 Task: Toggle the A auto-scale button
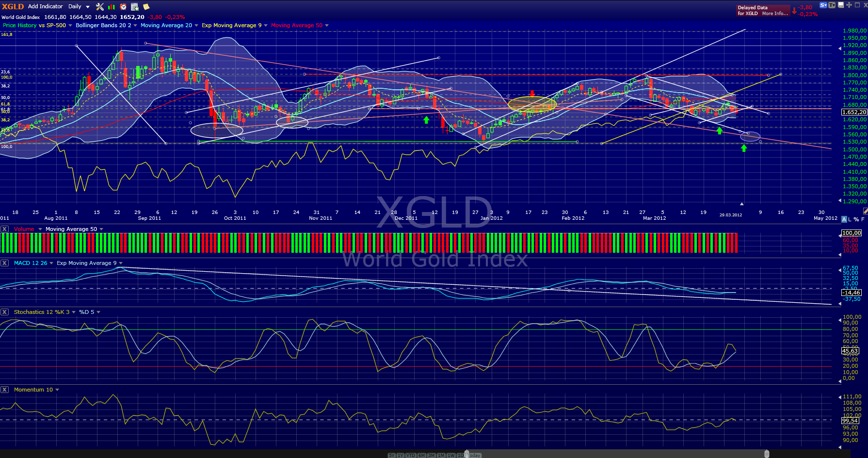844,219
